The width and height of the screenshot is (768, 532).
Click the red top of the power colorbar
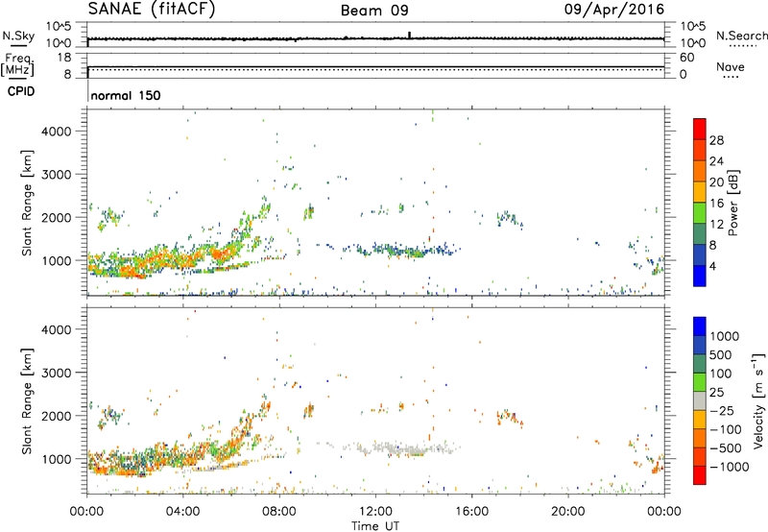point(700,129)
